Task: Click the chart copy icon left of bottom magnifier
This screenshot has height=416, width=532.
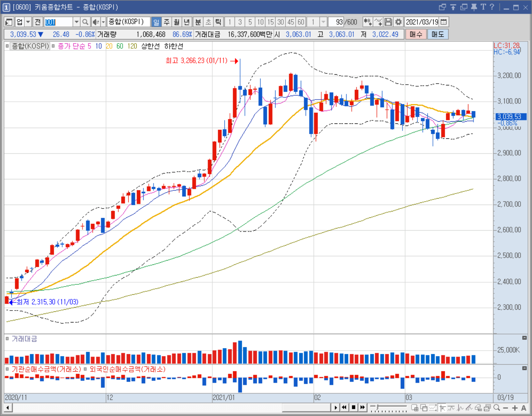Action: click(x=488, y=408)
